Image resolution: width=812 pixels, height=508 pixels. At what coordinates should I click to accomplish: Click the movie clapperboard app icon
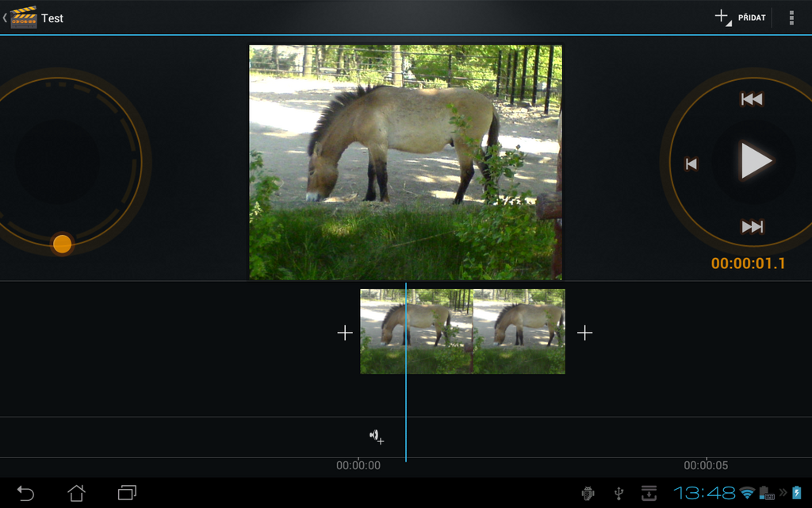point(25,17)
